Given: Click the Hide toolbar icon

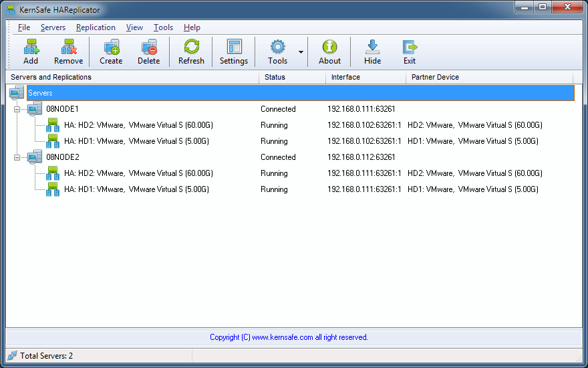Looking at the screenshot, I should coord(372,47).
